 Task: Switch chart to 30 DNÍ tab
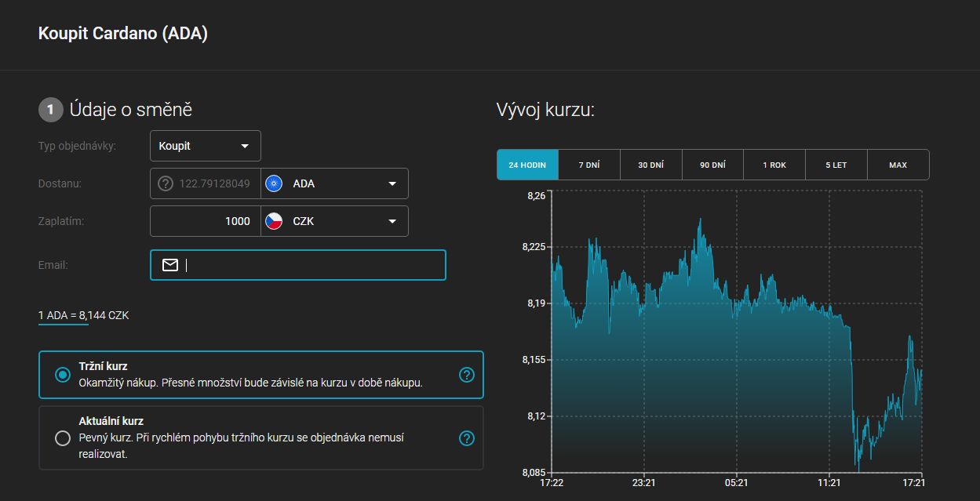point(650,165)
